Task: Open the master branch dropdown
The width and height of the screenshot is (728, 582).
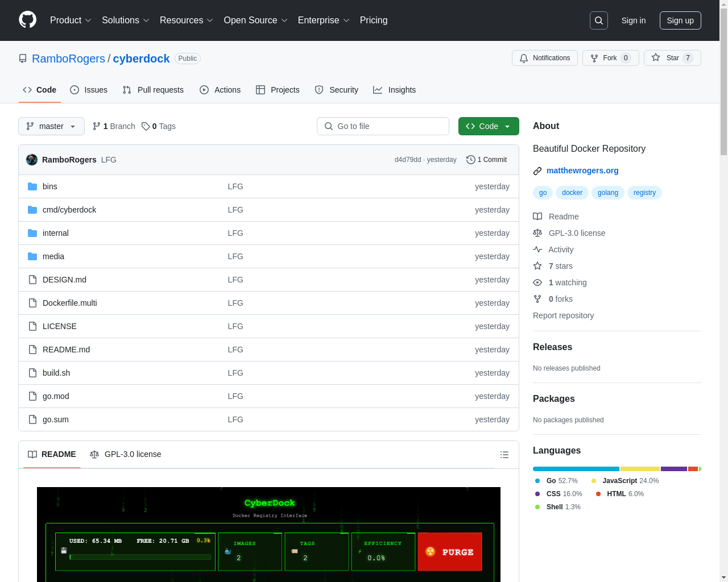Action: [51, 126]
